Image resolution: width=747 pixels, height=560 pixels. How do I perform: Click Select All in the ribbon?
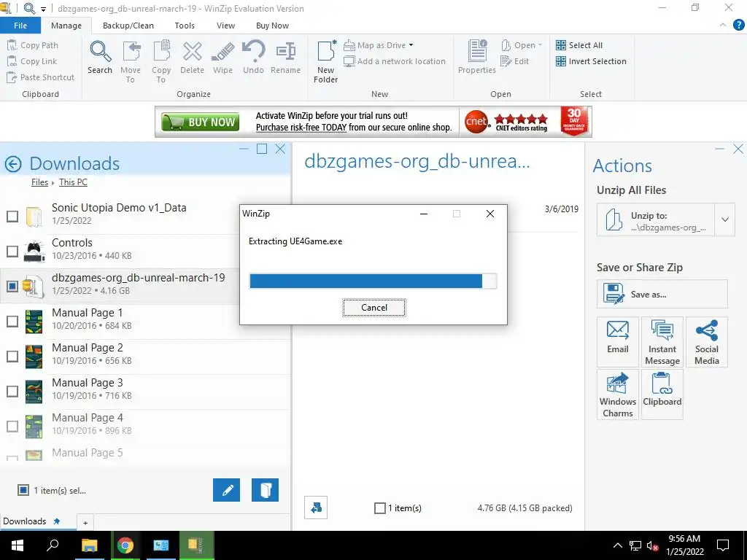tap(578, 45)
